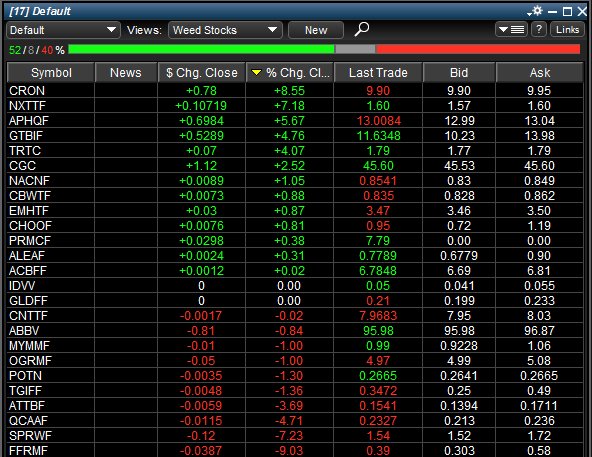Image resolution: width=592 pixels, height=457 pixels.
Task: Select the NXTTF symbol
Action: (27, 106)
